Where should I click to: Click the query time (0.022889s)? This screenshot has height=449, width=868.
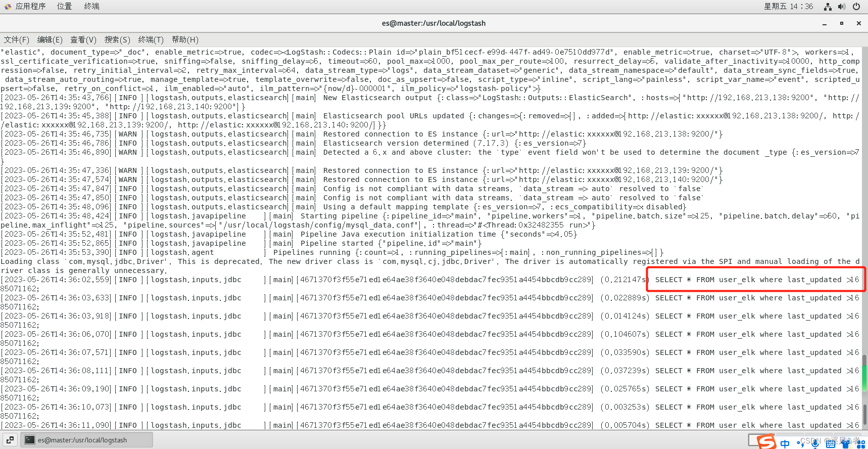625,298
